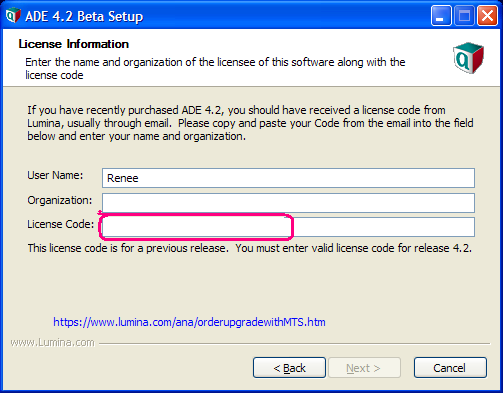Screen dimensions: 503x393
Task: Minimize the ADE 4.2 Beta Setup window
Action: coord(441,15)
